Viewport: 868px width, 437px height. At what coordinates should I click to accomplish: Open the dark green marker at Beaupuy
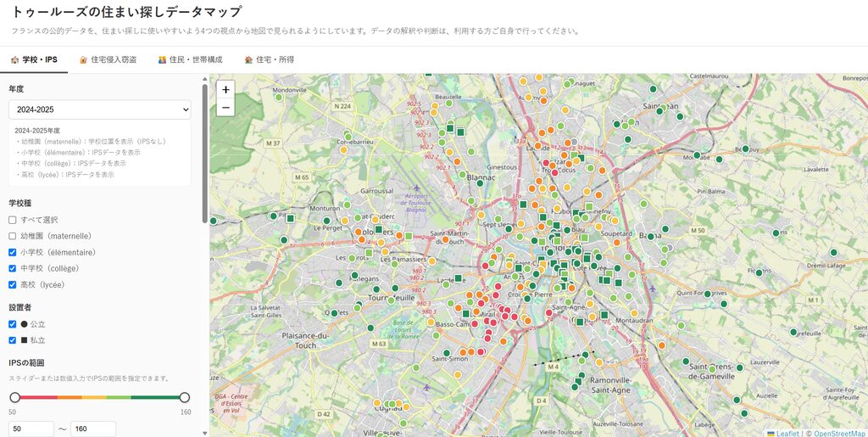tap(746, 148)
